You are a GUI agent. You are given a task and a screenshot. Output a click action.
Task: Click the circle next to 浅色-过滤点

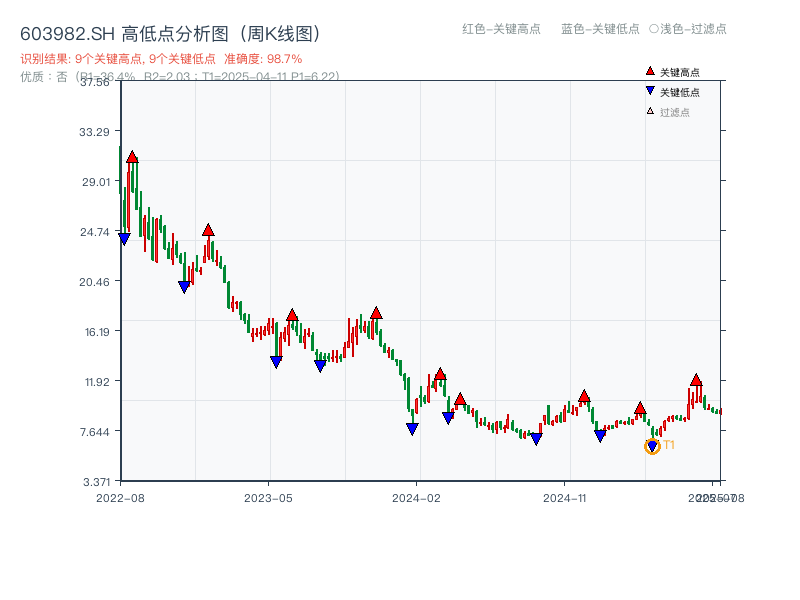tap(654, 29)
